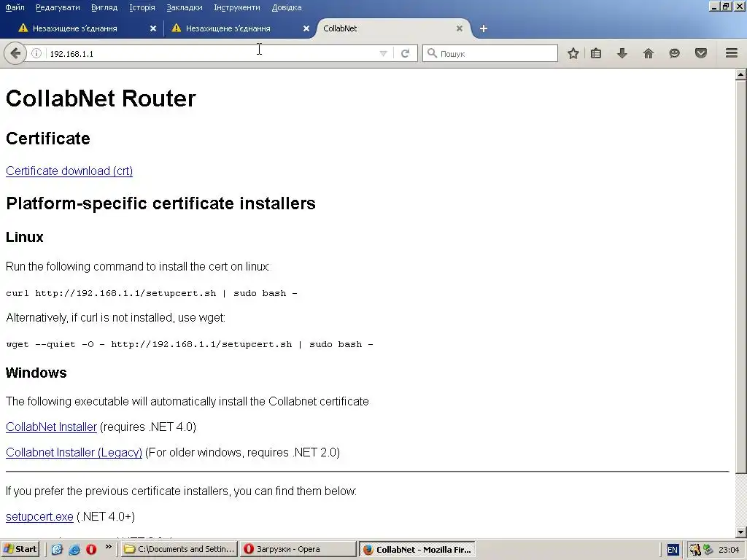Open the Довідка menu
Screen dimensions: 747x560
coord(286,7)
